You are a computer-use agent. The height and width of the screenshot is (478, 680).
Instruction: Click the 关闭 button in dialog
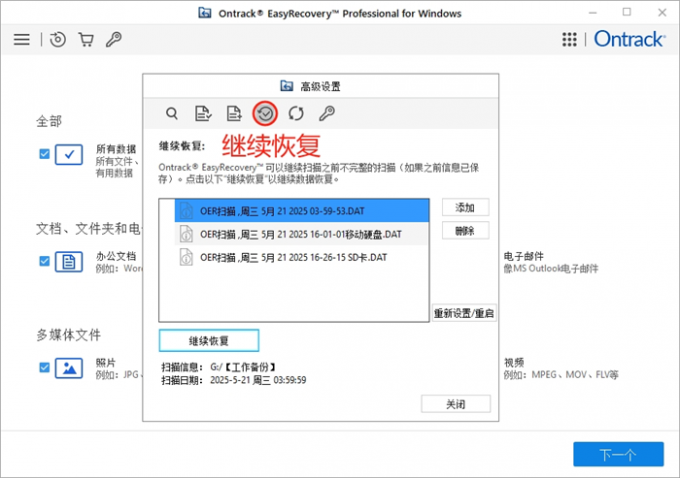pyautogui.click(x=456, y=404)
